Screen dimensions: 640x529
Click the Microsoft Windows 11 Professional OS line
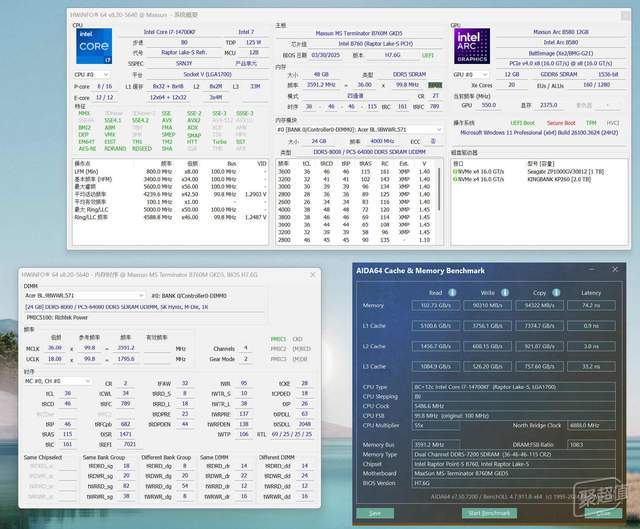pos(539,133)
